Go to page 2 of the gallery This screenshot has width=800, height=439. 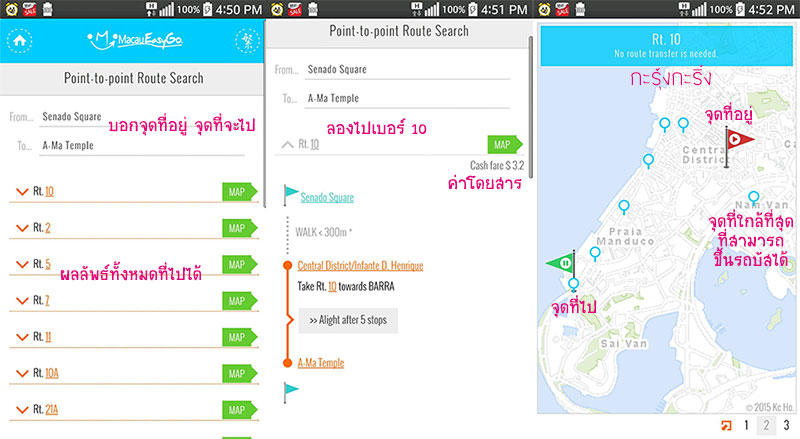[766, 425]
